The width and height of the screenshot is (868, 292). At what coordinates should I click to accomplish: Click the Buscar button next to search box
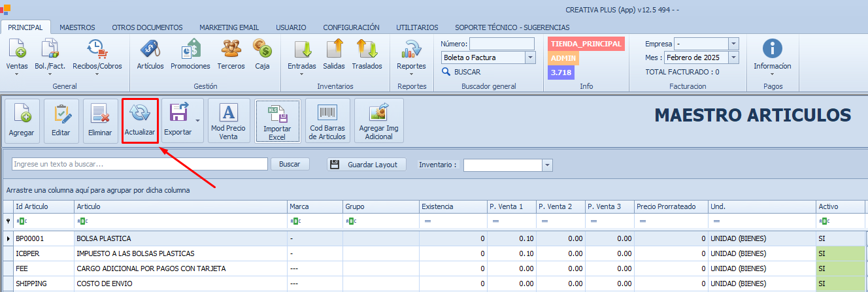[x=290, y=164]
